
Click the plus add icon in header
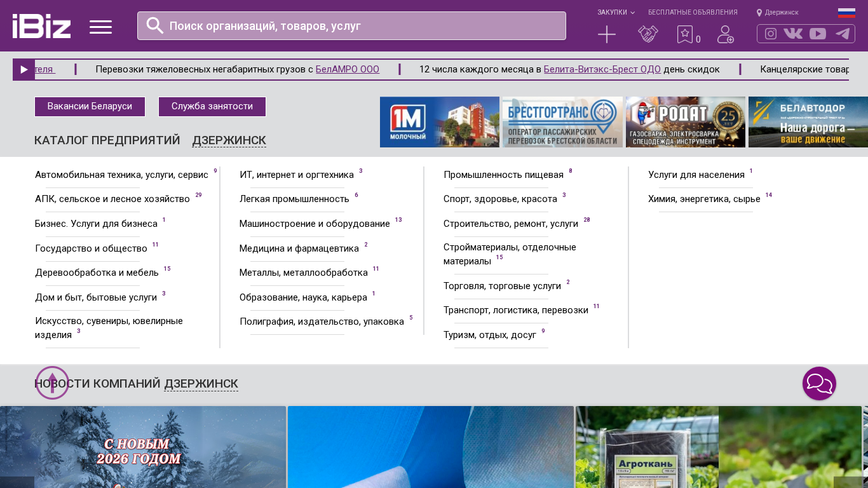(x=607, y=34)
